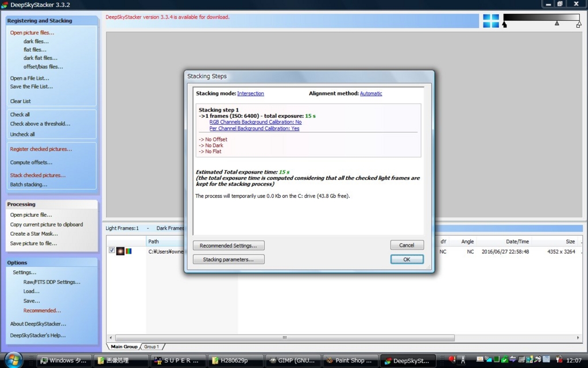The image size is (588, 368).
Task: Click dark files... in sidebar
Action: click(36, 41)
